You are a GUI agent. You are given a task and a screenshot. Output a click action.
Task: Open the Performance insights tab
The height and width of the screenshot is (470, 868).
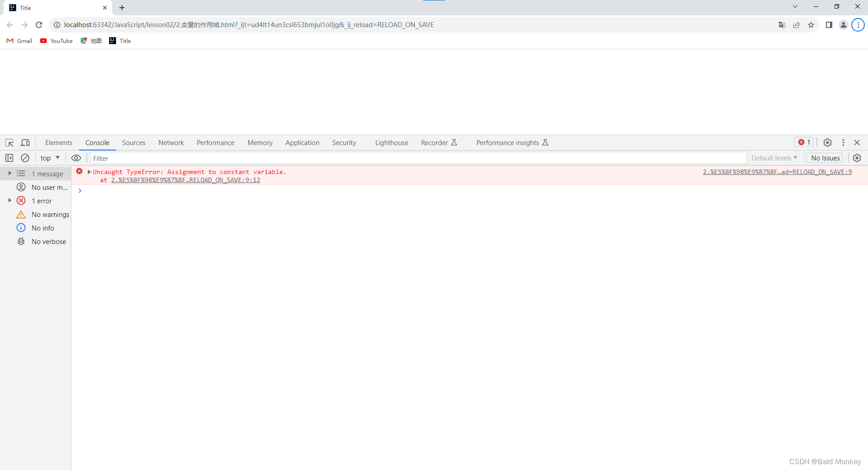tap(512, 143)
